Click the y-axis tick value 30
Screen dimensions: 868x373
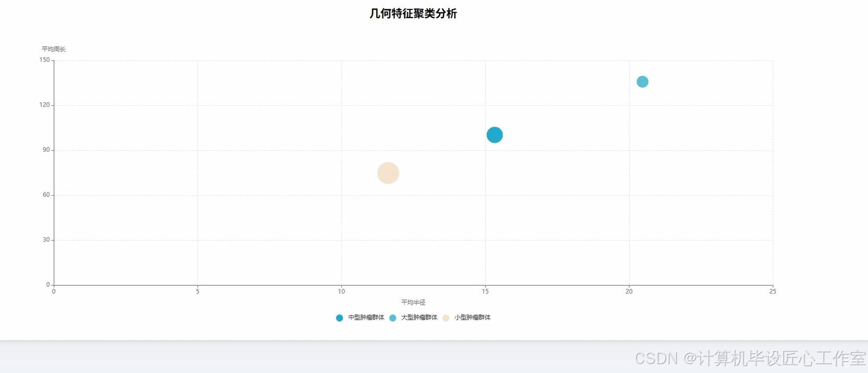[x=46, y=240]
